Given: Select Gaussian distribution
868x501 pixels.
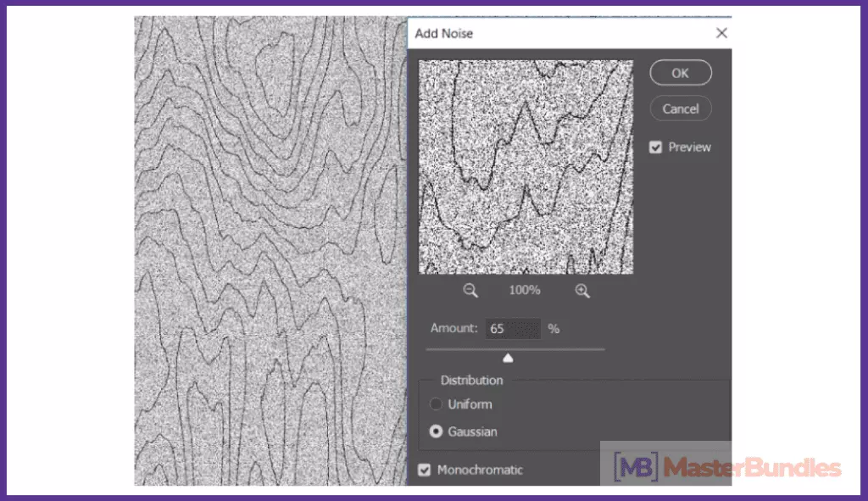Looking at the screenshot, I should 436,431.
